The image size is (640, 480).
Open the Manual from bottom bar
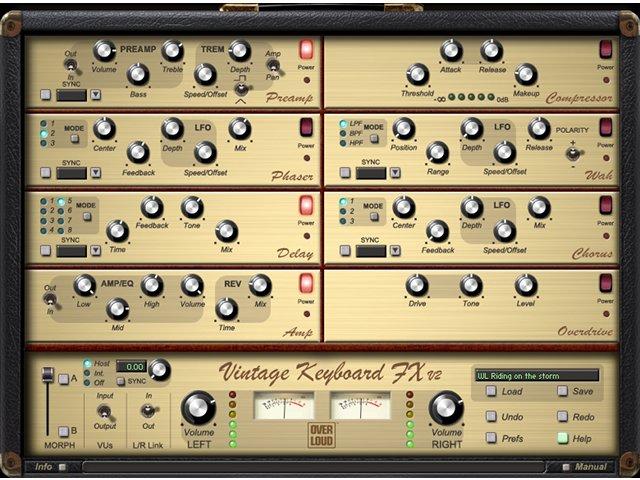[x=566, y=467]
